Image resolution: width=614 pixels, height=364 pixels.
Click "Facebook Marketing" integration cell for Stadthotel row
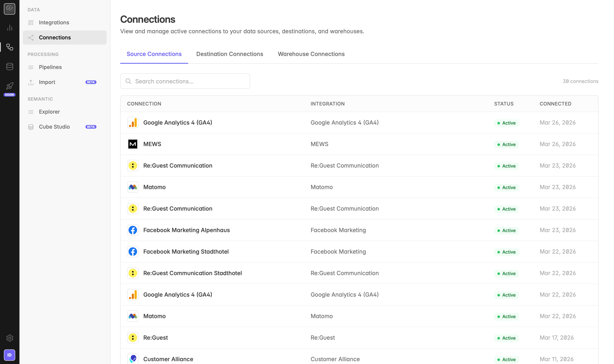[x=338, y=252]
